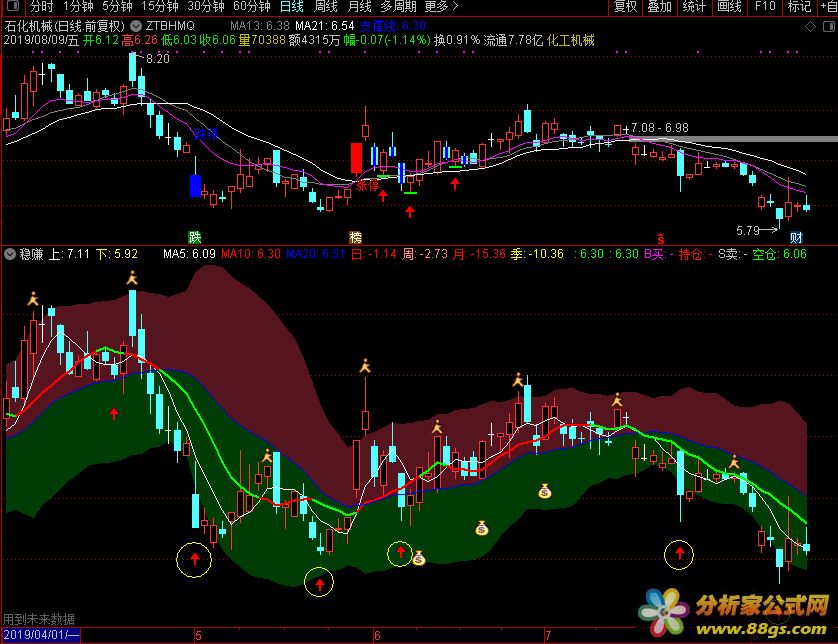
Task: Click the month 7 timeline marker
Action: (x=548, y=636)
